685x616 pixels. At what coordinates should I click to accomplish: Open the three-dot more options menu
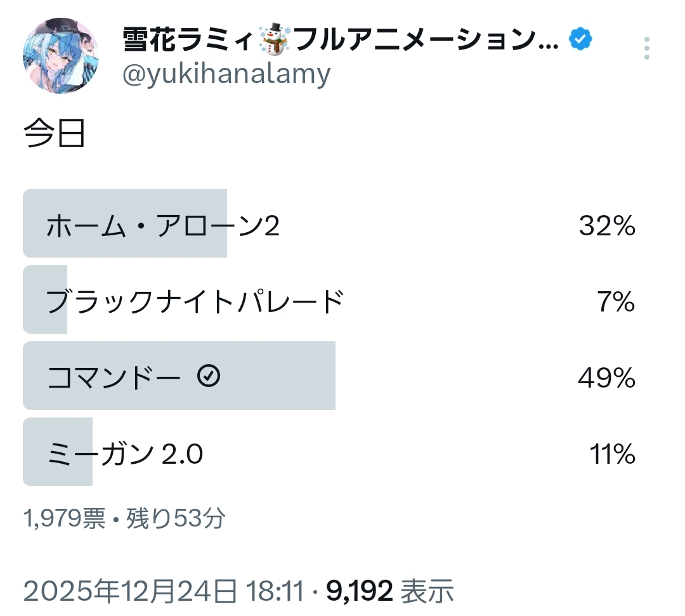tap(646, 48)
